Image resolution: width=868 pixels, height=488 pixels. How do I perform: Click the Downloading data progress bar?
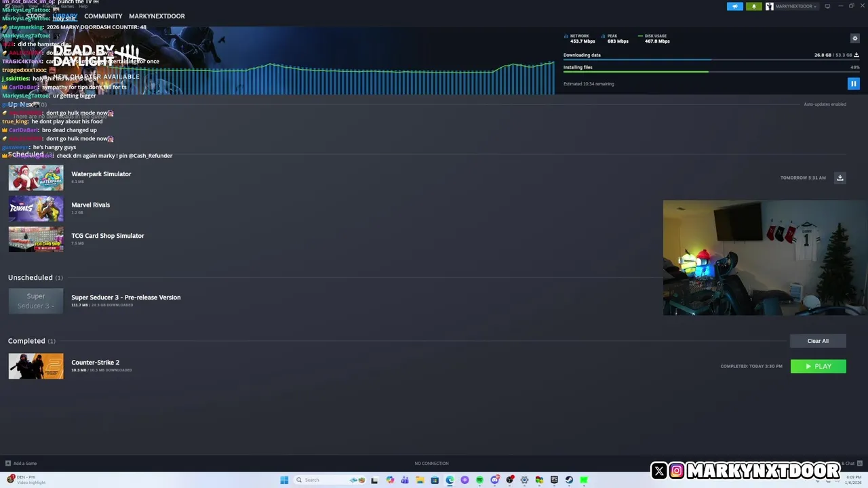pos(711,60)
